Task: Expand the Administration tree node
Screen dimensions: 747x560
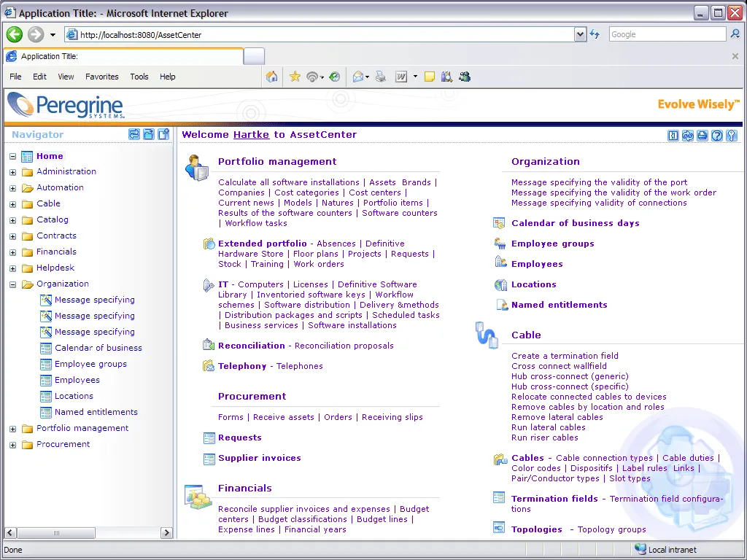Action: coord(13,172)
